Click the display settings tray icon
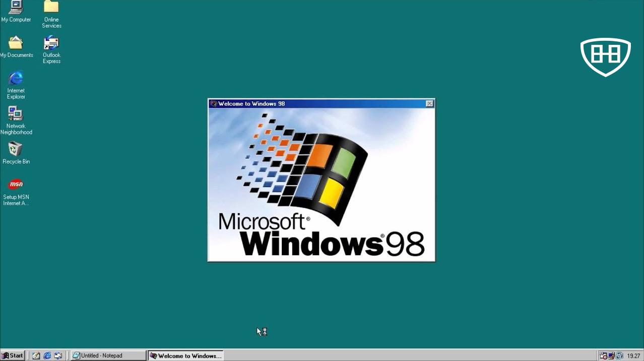Image resolution: width=644 pixels, height=361 pixels. pyautogui.click(x=611, y=355)
